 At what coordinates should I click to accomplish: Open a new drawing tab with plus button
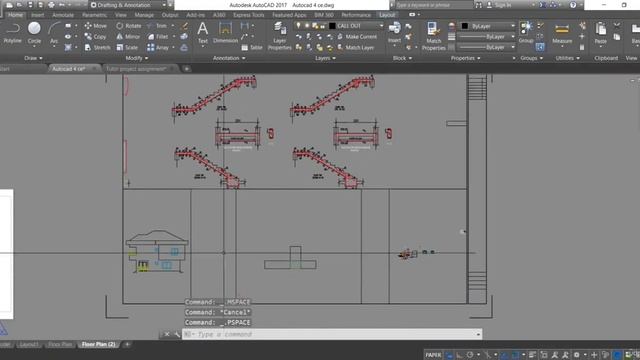(x=187, y=69)
